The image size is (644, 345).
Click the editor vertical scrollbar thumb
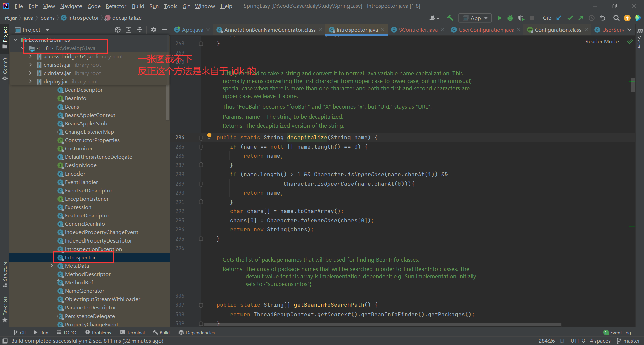[633, 85]
